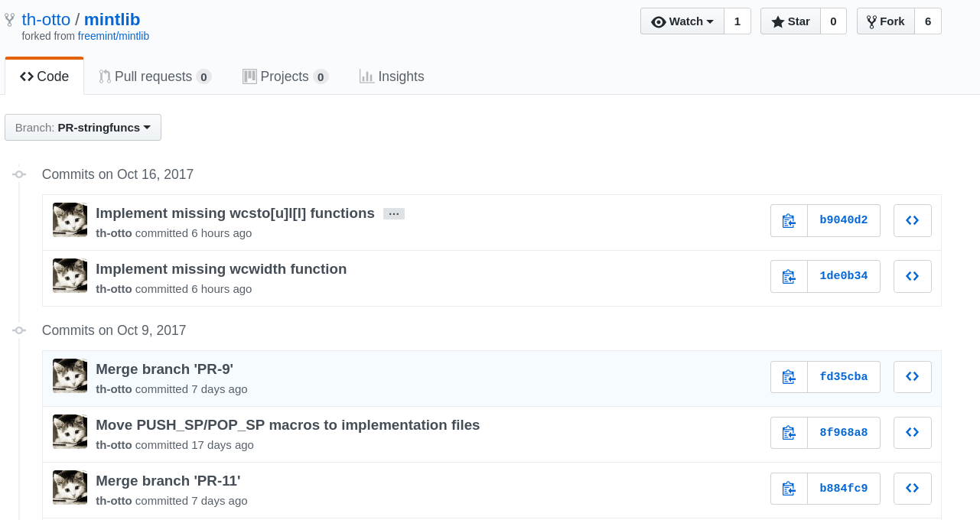Image resolution: width=980 pixels, height=520 pixels.
Task: Click avatar of PUSH_SP/POP_SP macros commit
Action: point(70,432)
